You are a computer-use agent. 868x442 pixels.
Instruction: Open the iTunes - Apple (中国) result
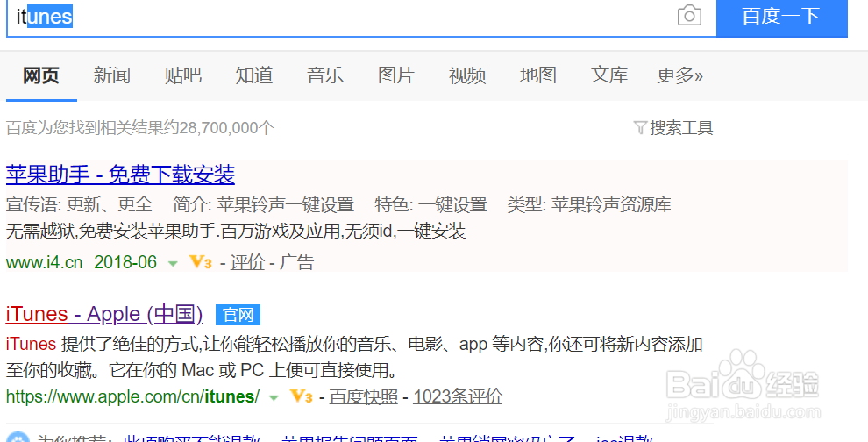[x=104, y=314]
